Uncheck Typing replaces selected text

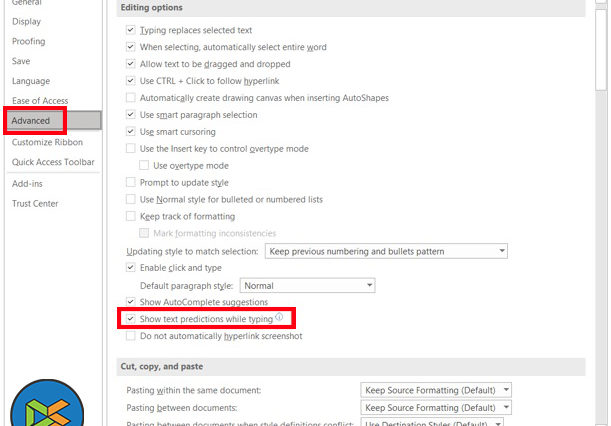pos(131,30)
